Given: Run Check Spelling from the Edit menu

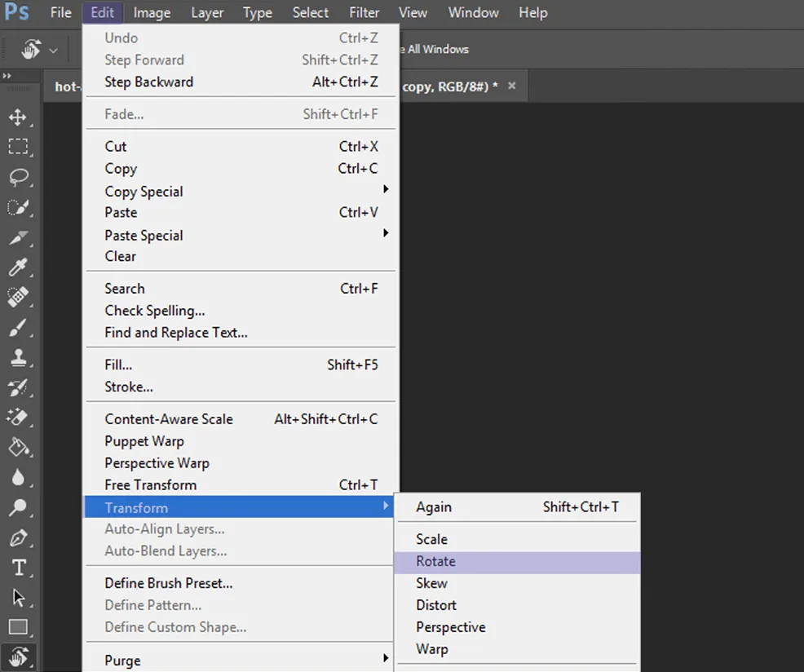Looking at the screenshot, I should (x=241, y=311).
